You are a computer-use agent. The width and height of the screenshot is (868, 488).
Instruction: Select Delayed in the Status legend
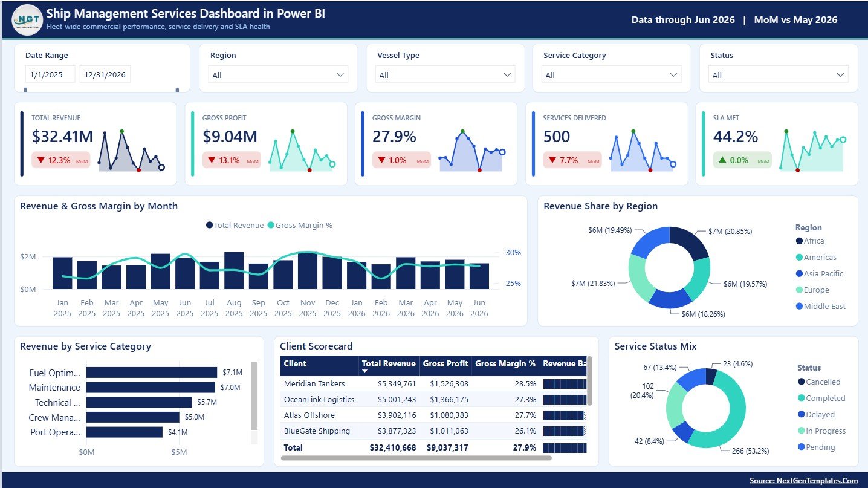point(816,415)
